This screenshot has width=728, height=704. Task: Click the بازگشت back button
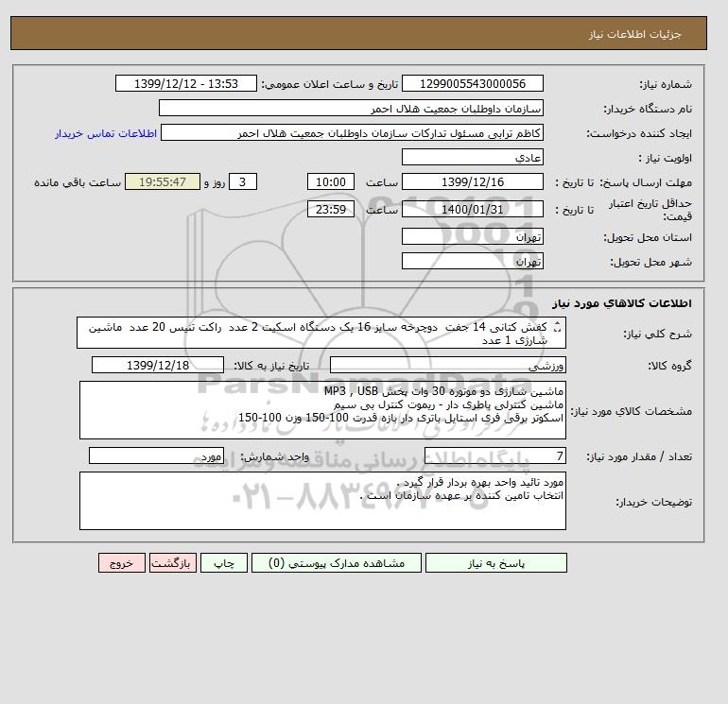tap(173, 563)
